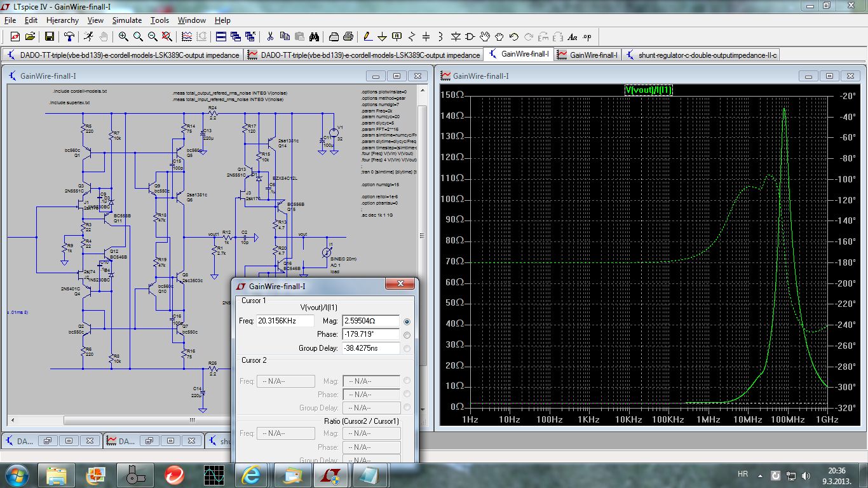Image resolution: width=868 pixels, height=488 pixels.
Task: Click the LTspice icon on the taskbar
Action: tap(331, 475)
